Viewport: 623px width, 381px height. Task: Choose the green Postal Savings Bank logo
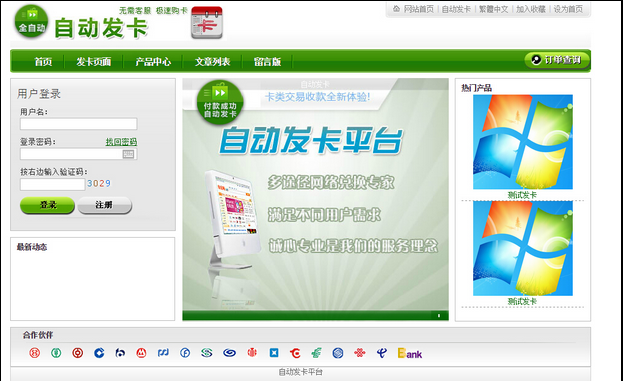[317, 352]
